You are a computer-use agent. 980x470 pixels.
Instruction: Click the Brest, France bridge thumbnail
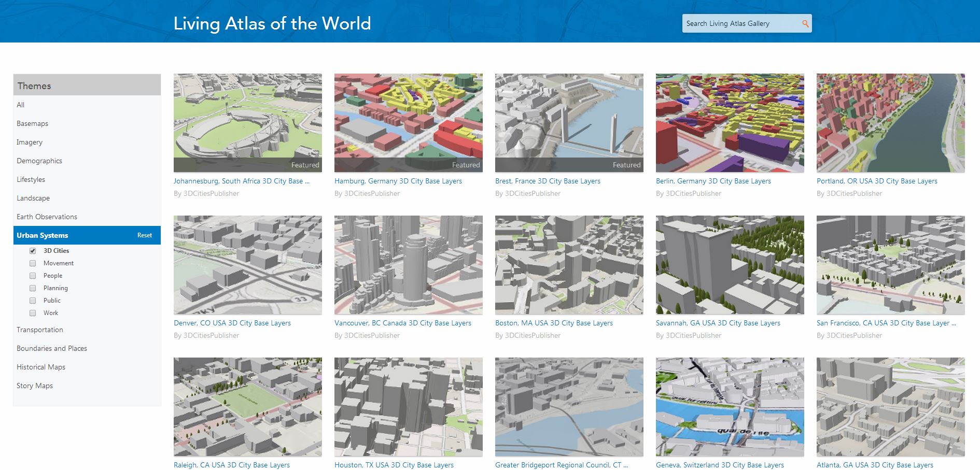click(x=569, y=123)
